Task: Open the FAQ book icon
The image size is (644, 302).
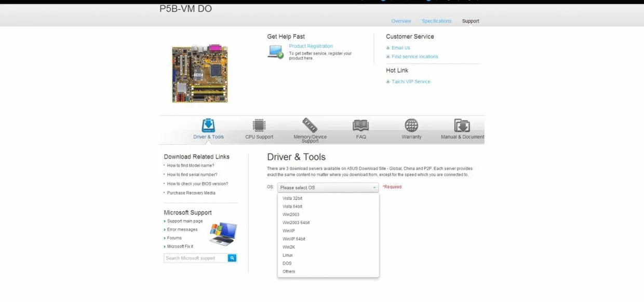Action: [x=360, y=126]
